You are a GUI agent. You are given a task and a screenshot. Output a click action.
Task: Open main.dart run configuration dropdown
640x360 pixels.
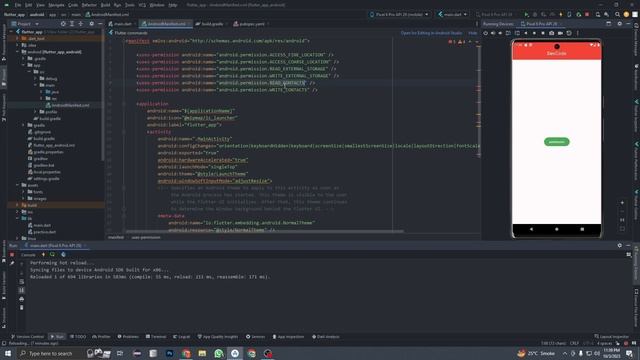[x=452, y=14]
